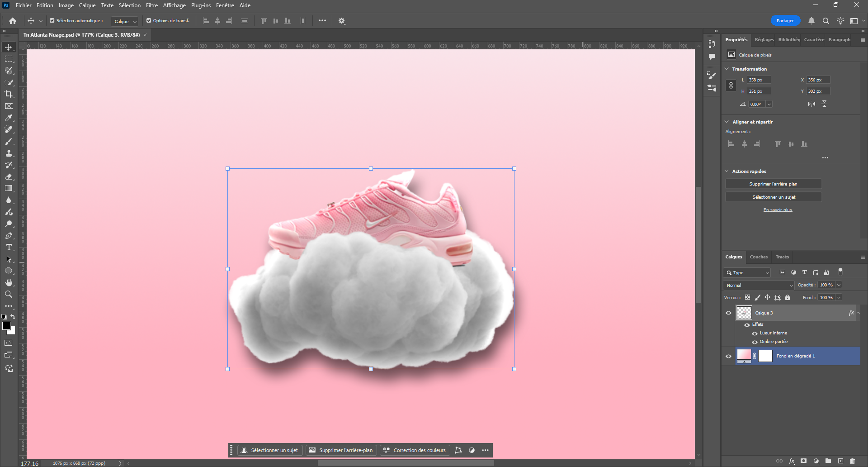
Task: Swap foreground and background colors icon
Action: pyautogui.click(x=13, y=317)
